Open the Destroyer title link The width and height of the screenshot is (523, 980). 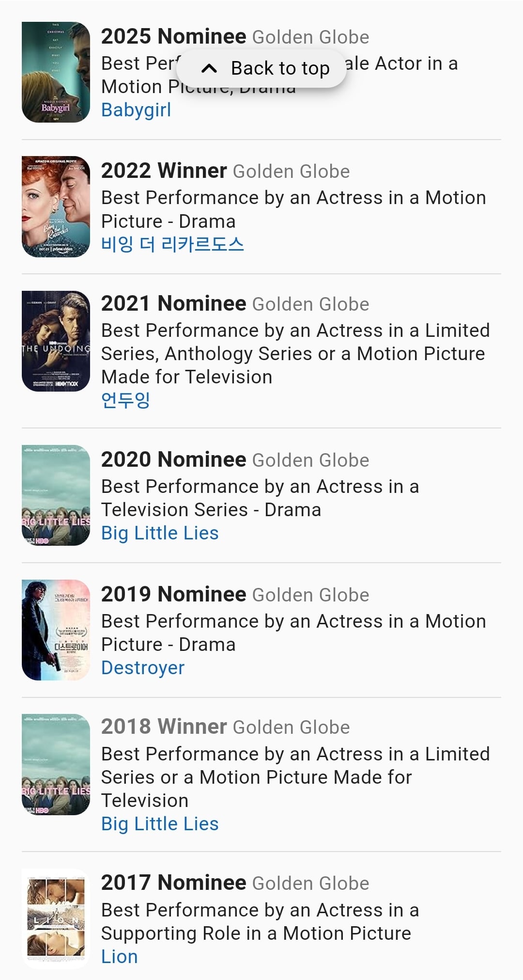click(x=143, y=668)
